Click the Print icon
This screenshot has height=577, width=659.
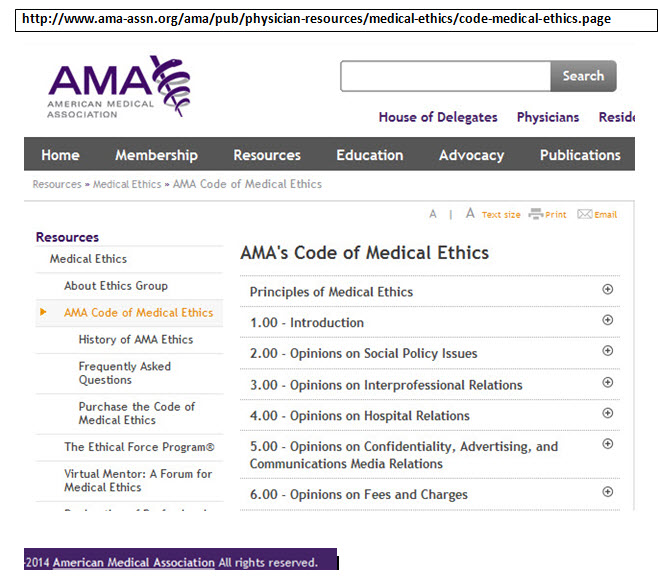pos(536,214)
